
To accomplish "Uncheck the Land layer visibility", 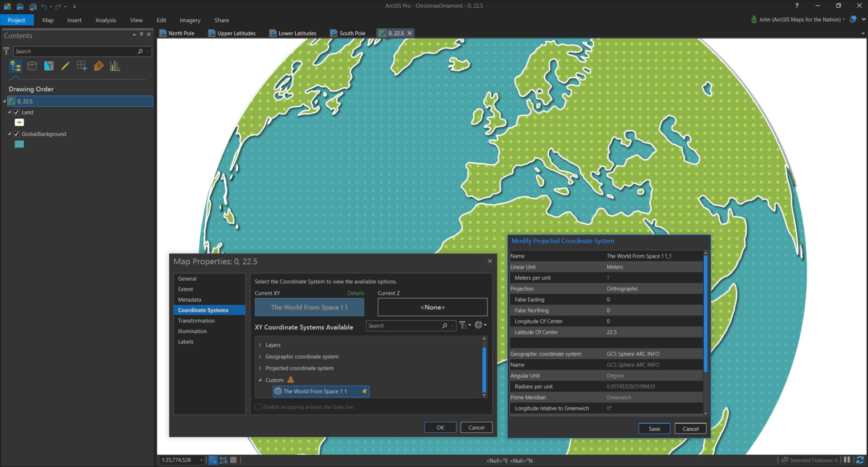I will (16, 112).
